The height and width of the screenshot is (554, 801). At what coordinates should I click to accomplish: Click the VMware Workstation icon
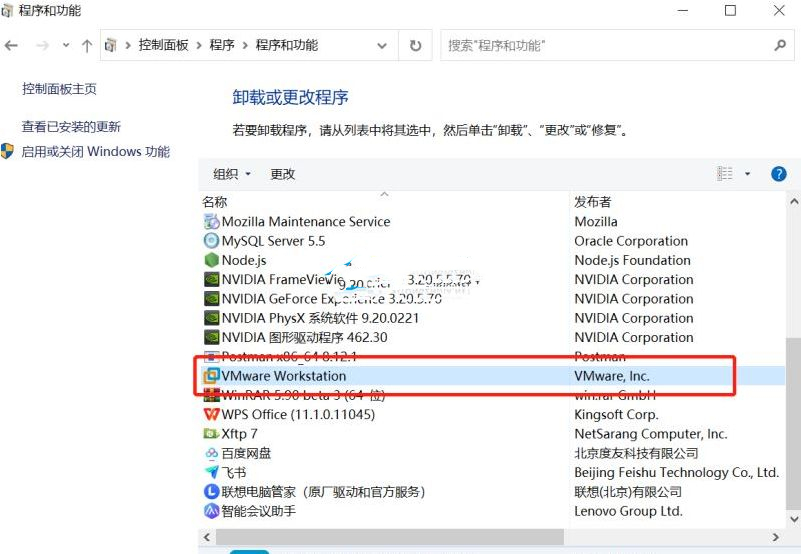coord(211,376)
